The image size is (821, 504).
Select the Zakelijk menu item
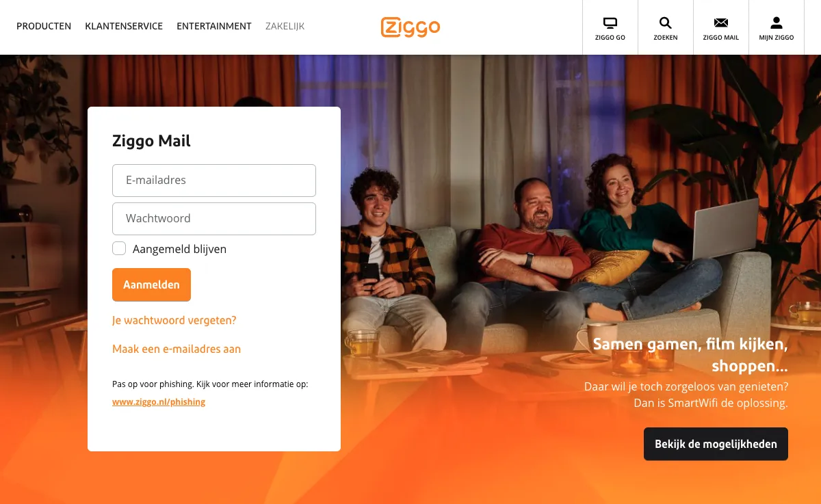285,26
